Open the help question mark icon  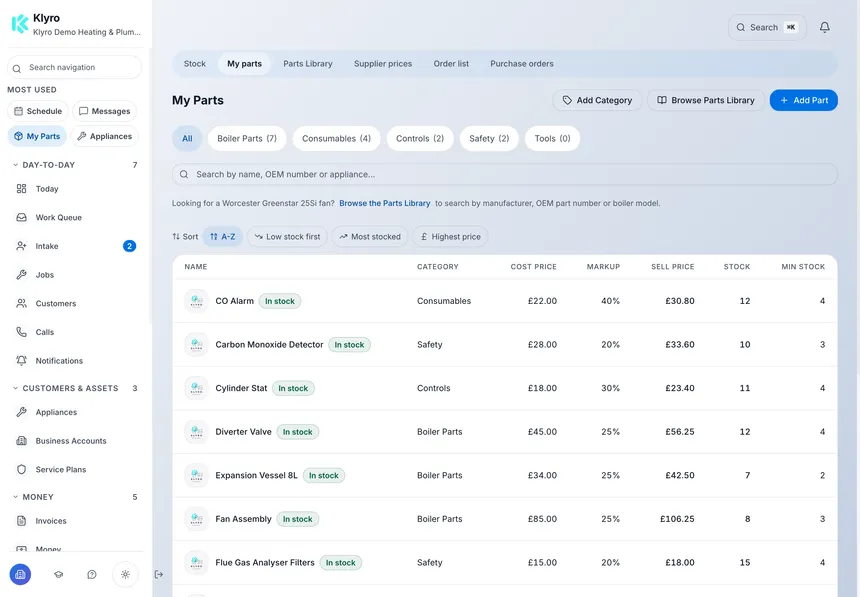92,575
